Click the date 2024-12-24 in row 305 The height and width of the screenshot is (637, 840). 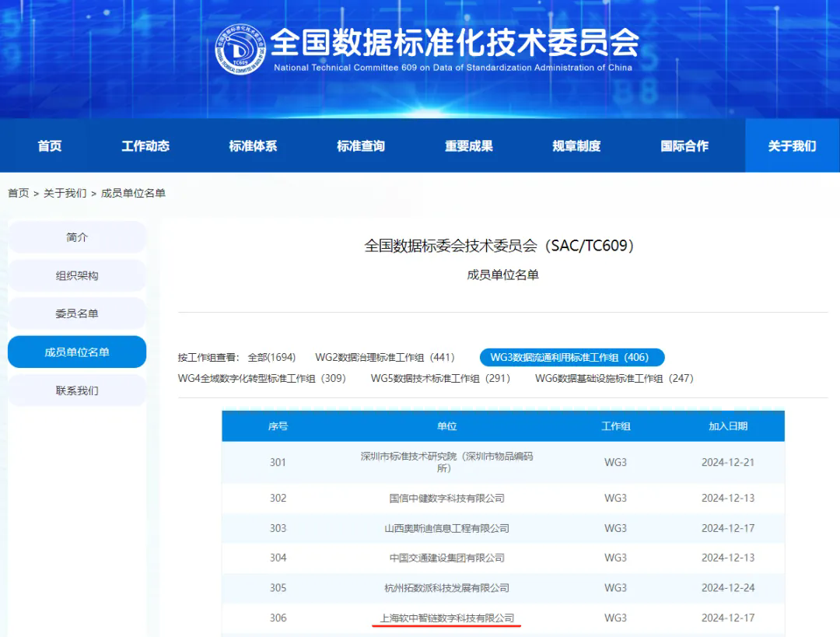tap(728, 588)
